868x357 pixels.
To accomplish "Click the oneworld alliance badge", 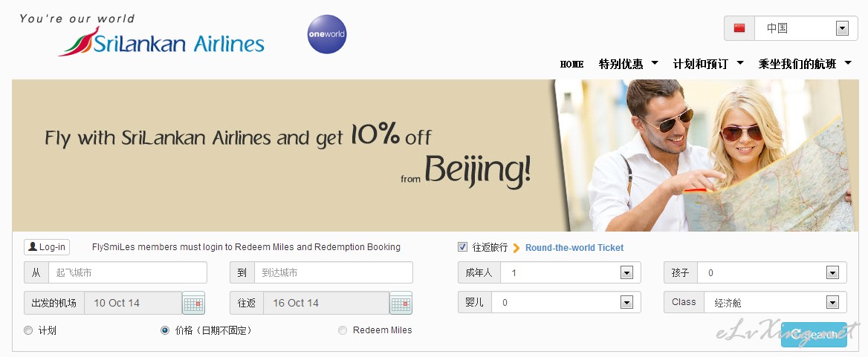I will pyautogui.click(x=326, y=34).
